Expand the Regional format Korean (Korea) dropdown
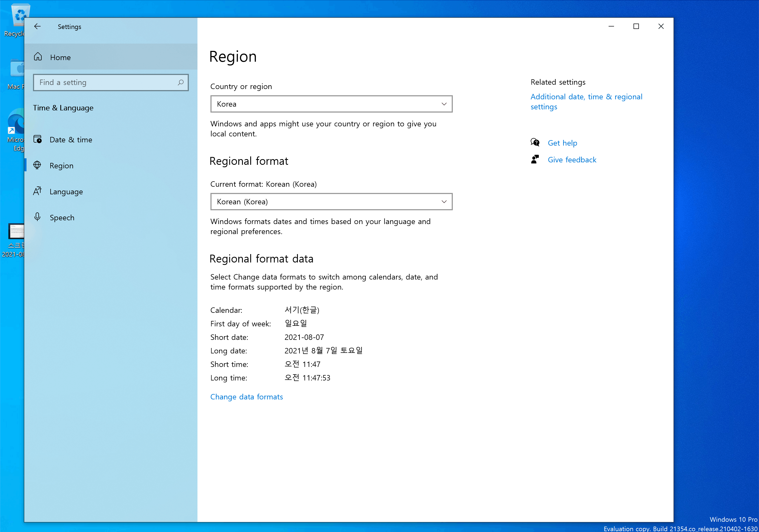 pyautogui.click(x=331, y=202)
